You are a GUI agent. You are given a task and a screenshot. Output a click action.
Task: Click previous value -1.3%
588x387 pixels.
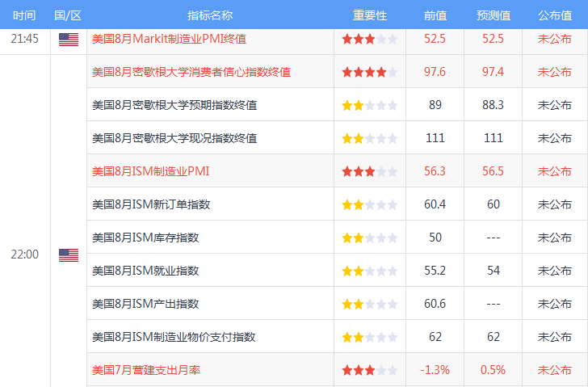pyautogui.click(x=435, y=370)
